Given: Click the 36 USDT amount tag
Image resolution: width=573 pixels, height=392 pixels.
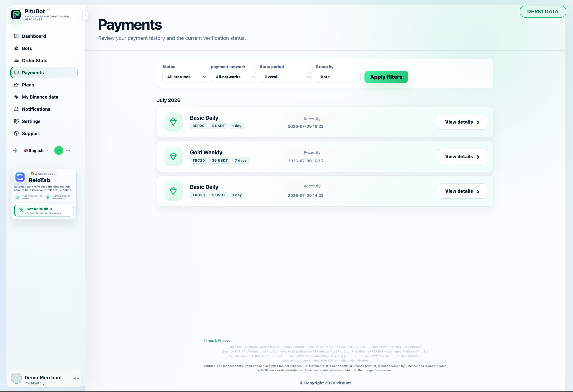Looking at the screenshot, I should (x=220, y=160).
